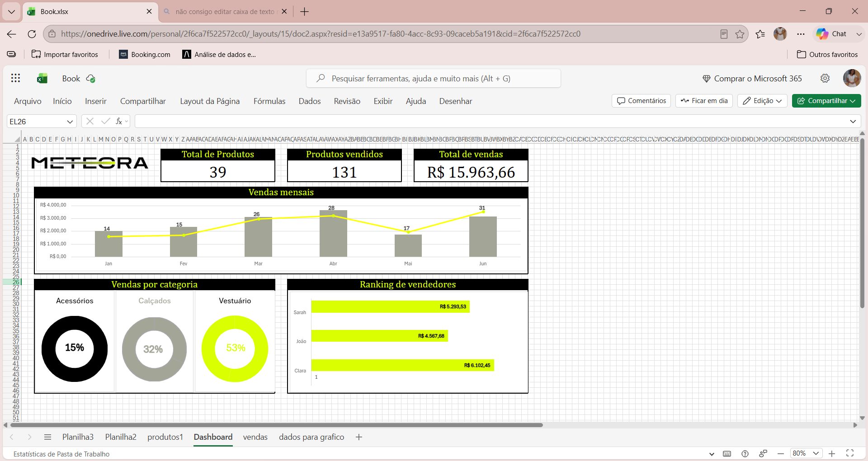This screenshot has height=461, width=868.
Task: Open the Arquivo menu
Action: (x=28, y=101)
